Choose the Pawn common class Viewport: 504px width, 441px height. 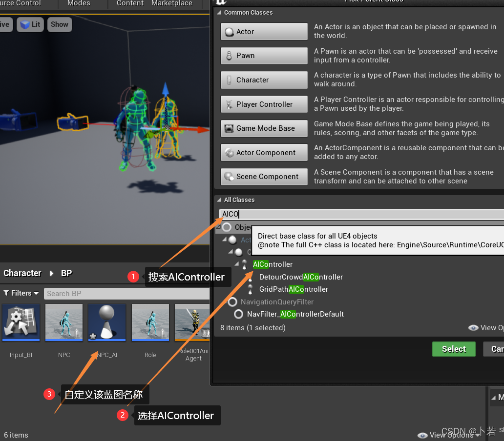264,56
